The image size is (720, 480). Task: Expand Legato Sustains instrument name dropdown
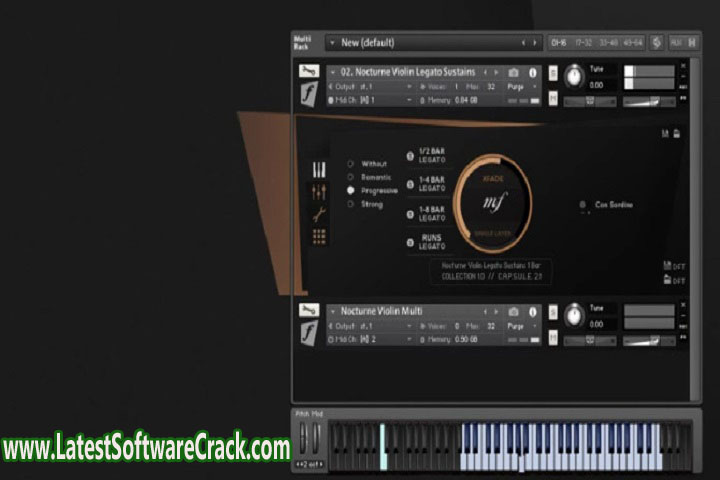pyautogui.click(x=332, y=73)
